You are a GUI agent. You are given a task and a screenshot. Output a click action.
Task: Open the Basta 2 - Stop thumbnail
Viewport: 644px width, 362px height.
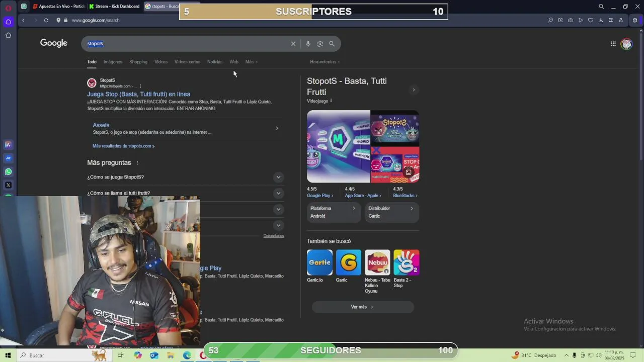coord(407,262)
